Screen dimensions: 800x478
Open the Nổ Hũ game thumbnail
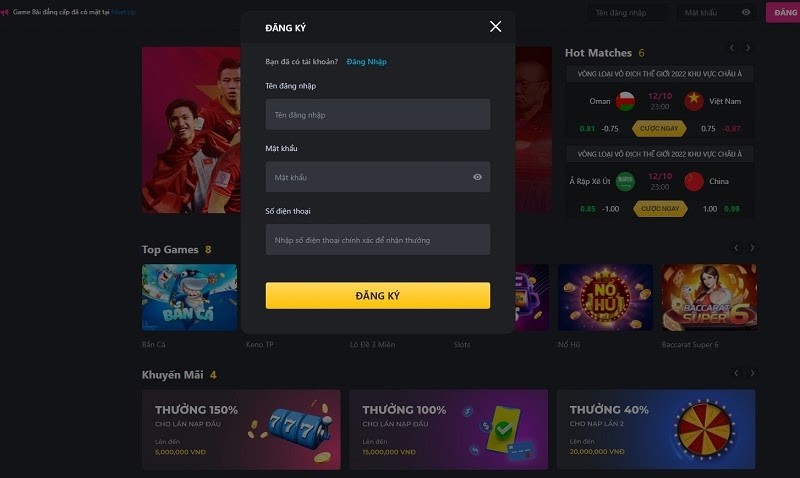(x=605, y=297)
